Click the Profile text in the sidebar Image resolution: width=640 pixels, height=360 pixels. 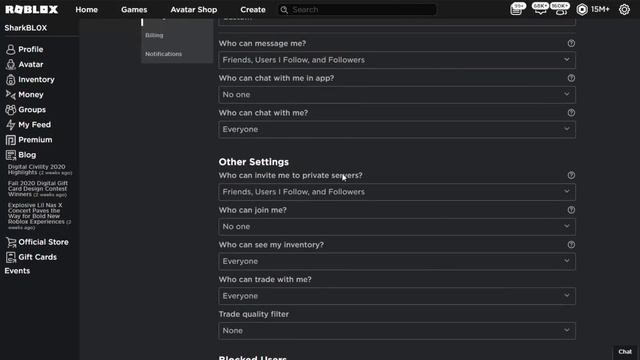[x=31, y=49]
